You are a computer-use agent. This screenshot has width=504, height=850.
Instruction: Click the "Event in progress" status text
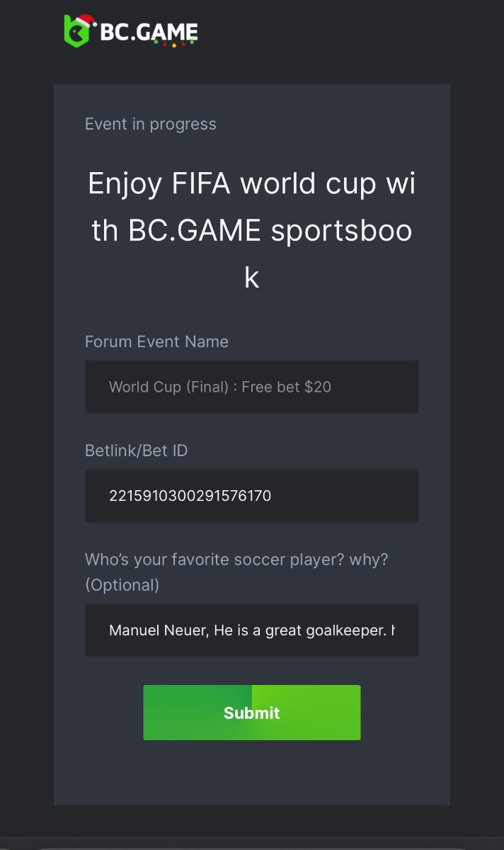point(151,124)
